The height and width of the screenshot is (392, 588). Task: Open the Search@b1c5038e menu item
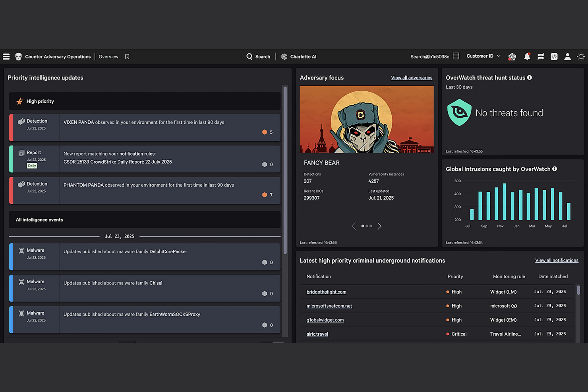(430, 56)
